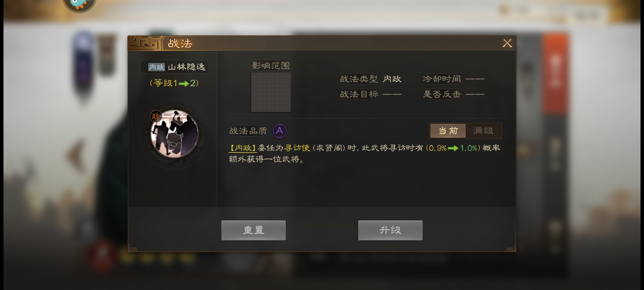Tap the 冷却时间 field
This screenshot has height=290, width=644.
[x=453, y=79]
